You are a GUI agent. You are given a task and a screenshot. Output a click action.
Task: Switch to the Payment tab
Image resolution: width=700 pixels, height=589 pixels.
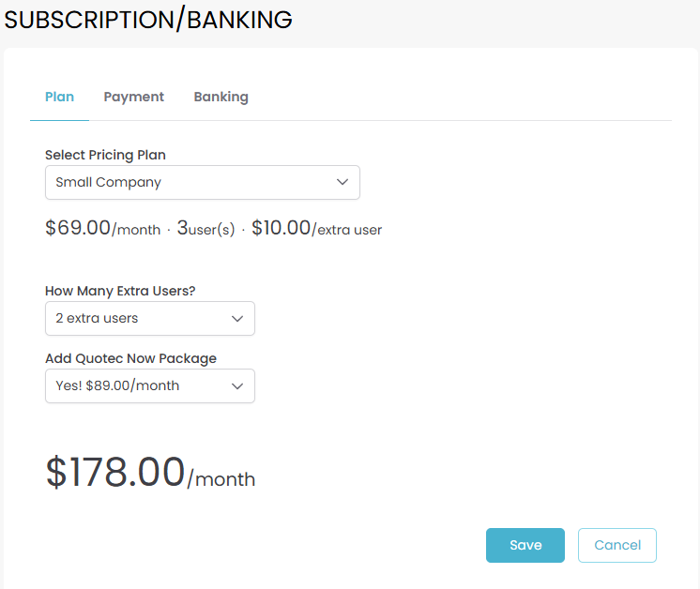click(133, 97)
